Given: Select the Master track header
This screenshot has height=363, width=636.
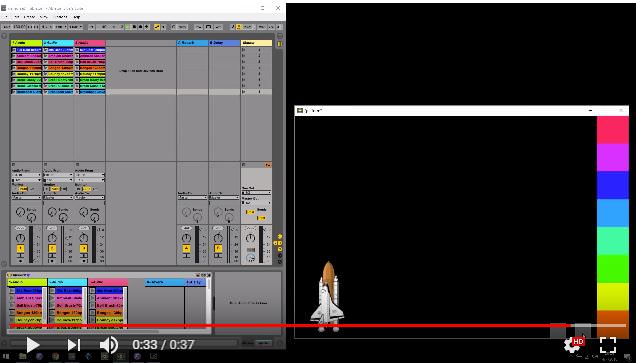Looking at the screenshot, I should click(256, 43).
